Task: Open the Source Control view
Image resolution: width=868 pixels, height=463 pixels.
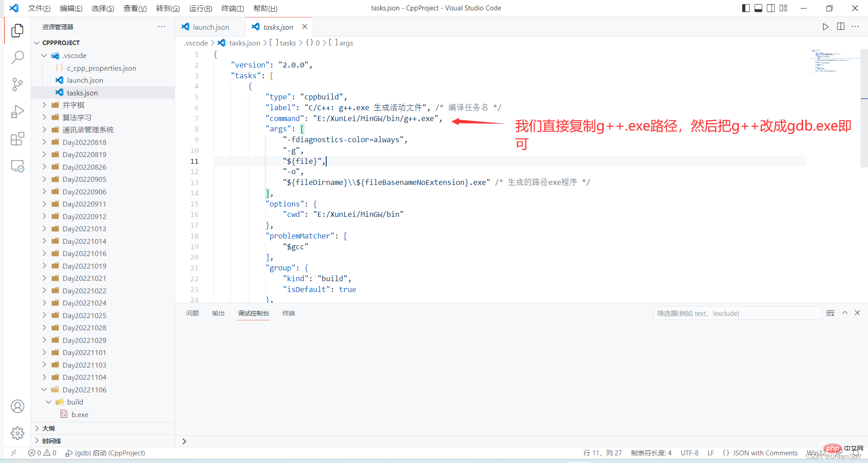Action: tap(17, 85)
